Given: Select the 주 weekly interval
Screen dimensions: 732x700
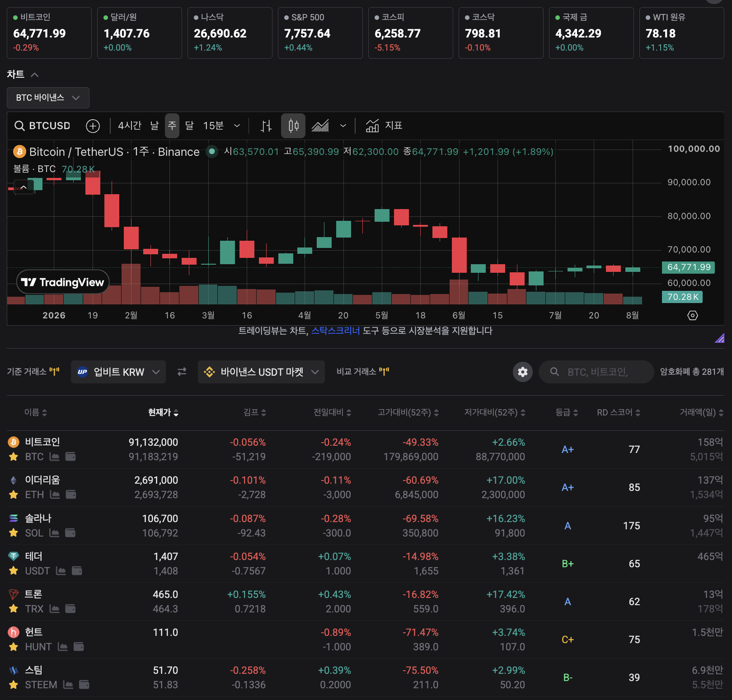Looking at the screenshot, I should click(x=172, y=126).
